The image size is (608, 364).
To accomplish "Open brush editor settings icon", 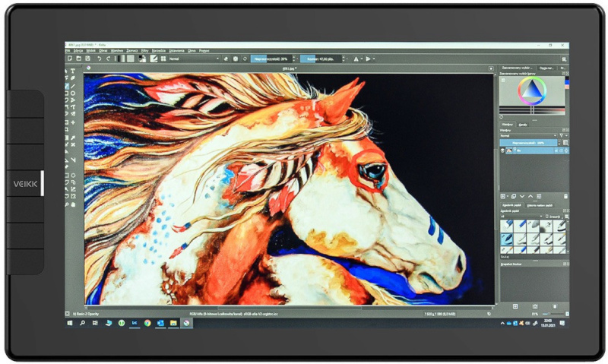I will coord(154,59).
